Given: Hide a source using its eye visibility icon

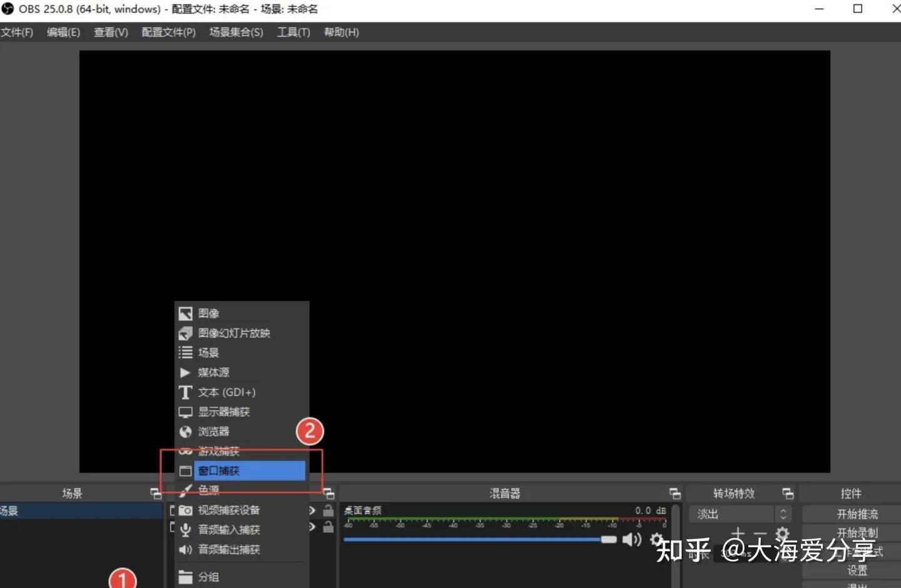Looking at the screenshot, I should point(311,510).
